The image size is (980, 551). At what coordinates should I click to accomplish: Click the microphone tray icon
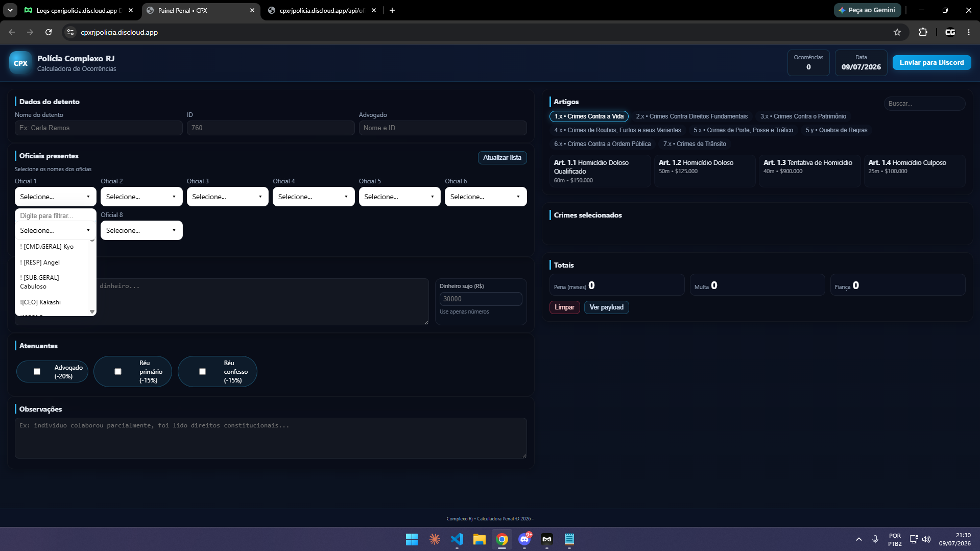[x=875, y=539]
